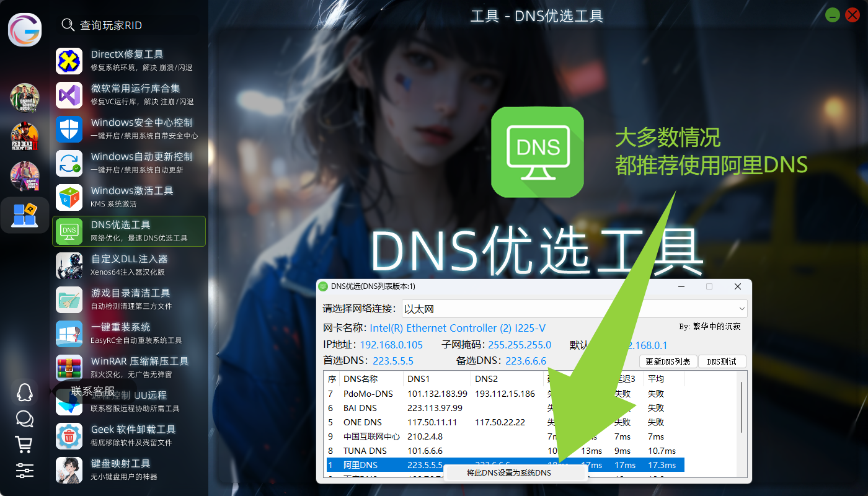Open Geek 软件卸载工具 trash icon
This screenshot has height=496, width=868.
pos(69,436)
